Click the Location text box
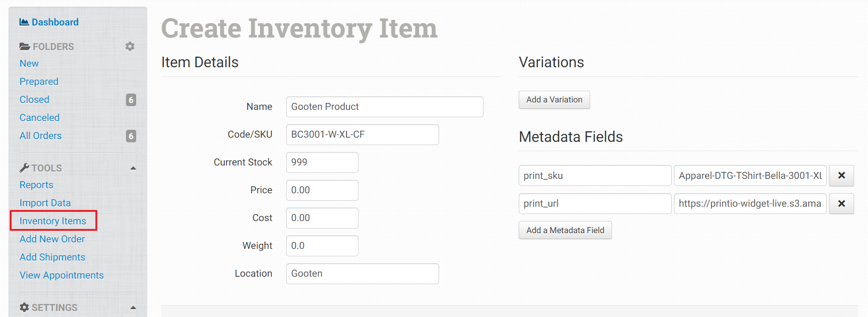This screenshot has width=868, height=317. [x=362, y=273]
